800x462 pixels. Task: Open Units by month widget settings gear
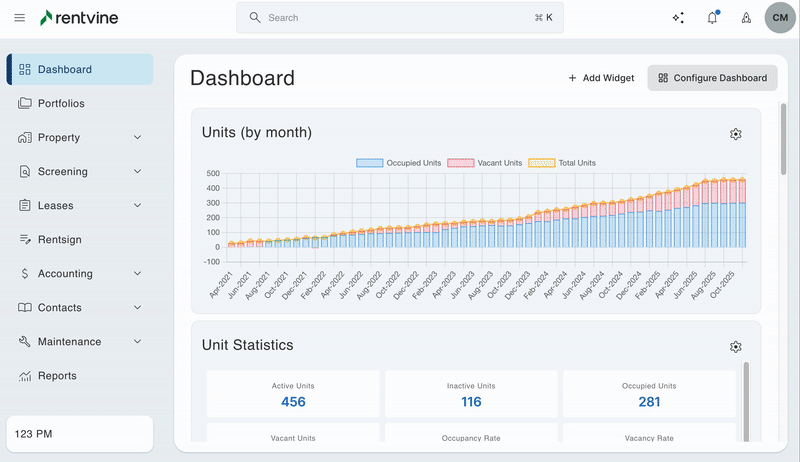pos(736,134)
